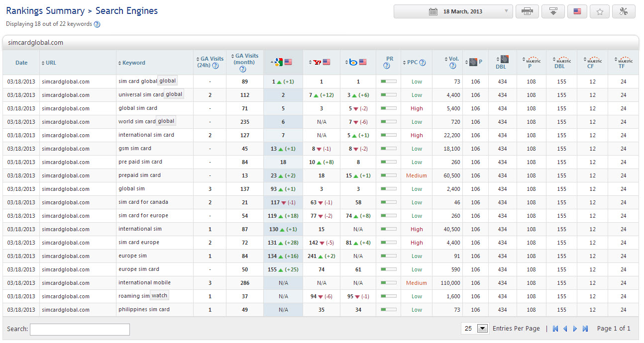
Task: Click help icon beside keyword count
Action: pos(97,24)
